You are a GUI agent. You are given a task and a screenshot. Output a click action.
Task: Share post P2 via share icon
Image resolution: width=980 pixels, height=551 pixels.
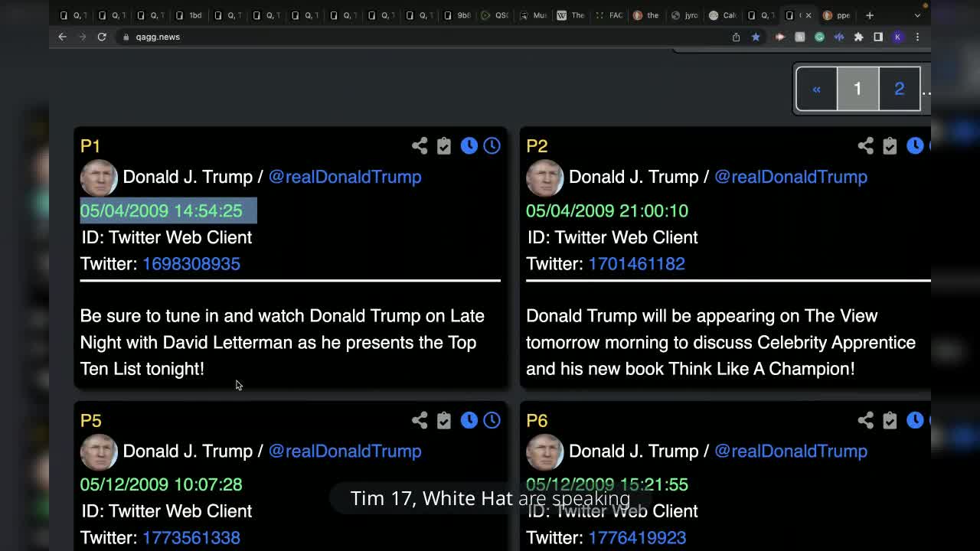click(x=865, y=145)
